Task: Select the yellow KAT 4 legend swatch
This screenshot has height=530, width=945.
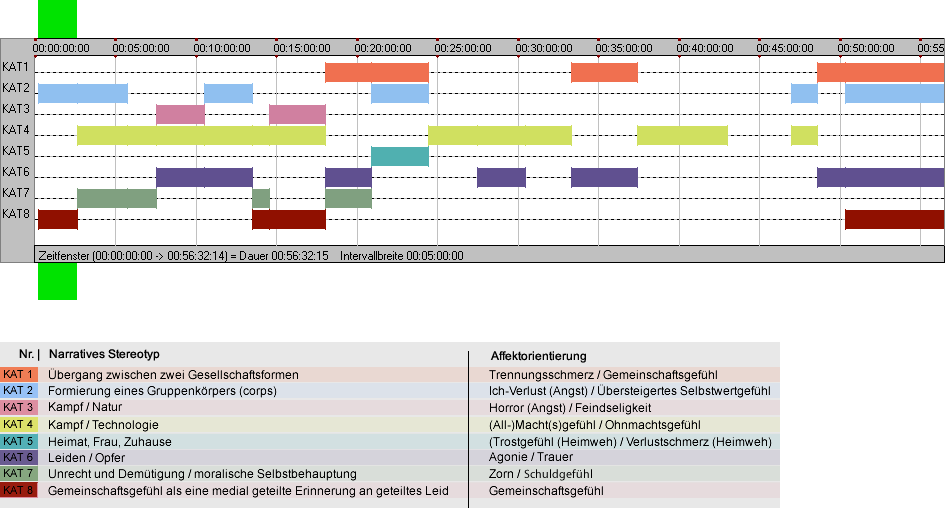Action: [19, 424]
